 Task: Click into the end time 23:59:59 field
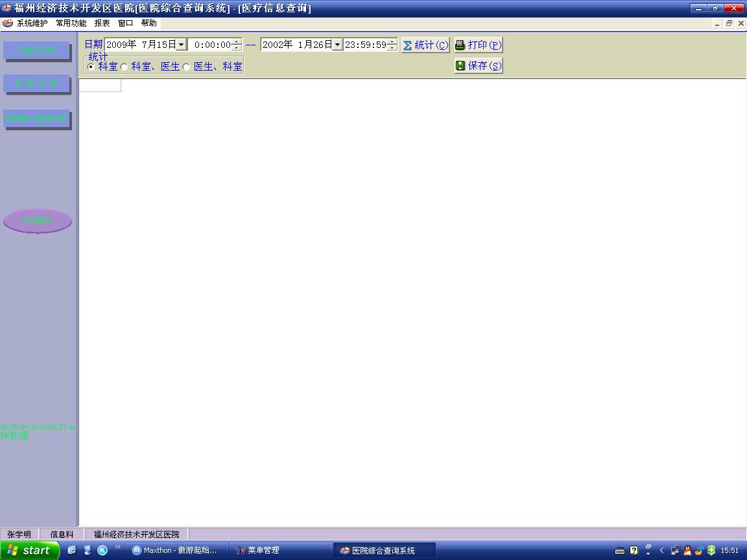point(366,45)
